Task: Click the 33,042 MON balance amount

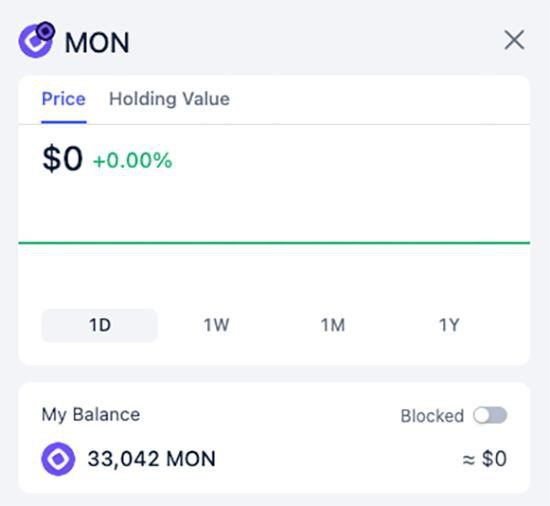Action: click(152, 459)
